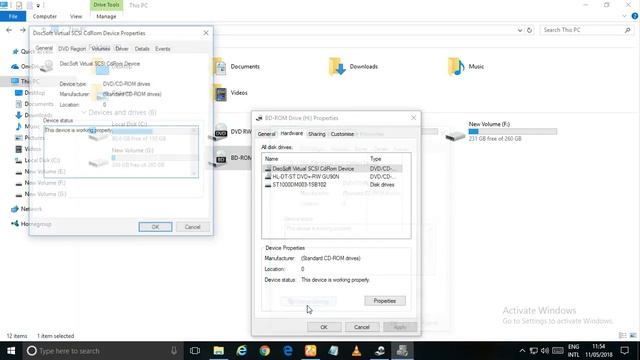This screenshot has width=640, height=360.
Task: Open Driver tab in device properties
Action: tap(122, 49)
